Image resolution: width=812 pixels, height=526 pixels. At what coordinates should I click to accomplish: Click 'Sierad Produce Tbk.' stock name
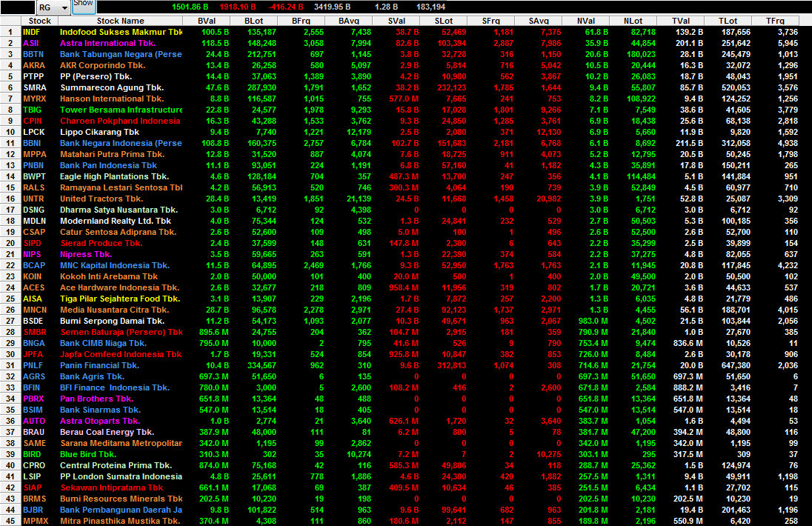101,243
